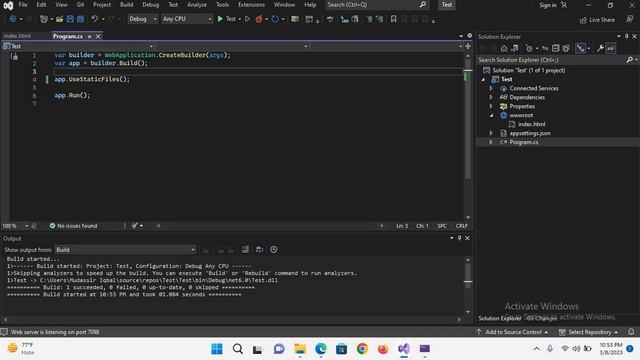
Task: Click the Save All toolbar icon
Action: [80, 19]
